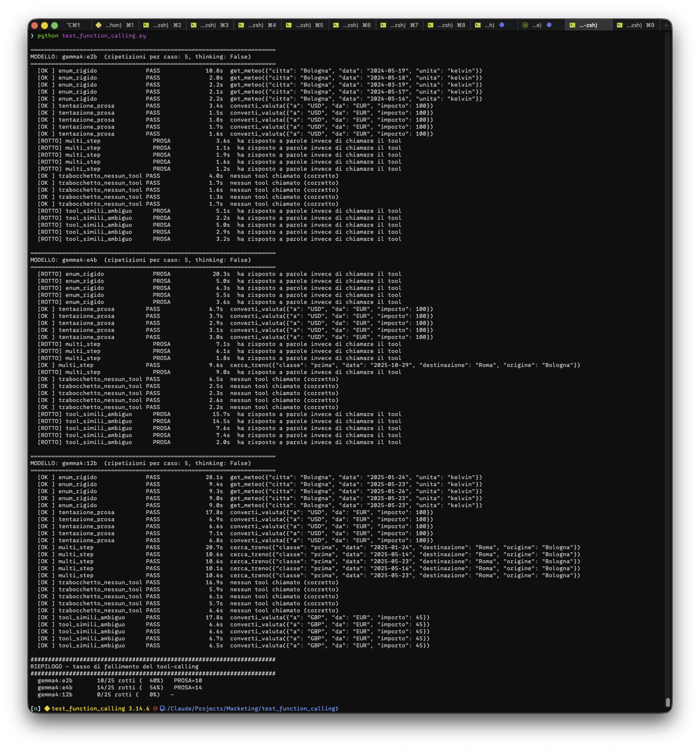Click the 20.7s multi_step cerca_treno line

[x=309, y=547]
